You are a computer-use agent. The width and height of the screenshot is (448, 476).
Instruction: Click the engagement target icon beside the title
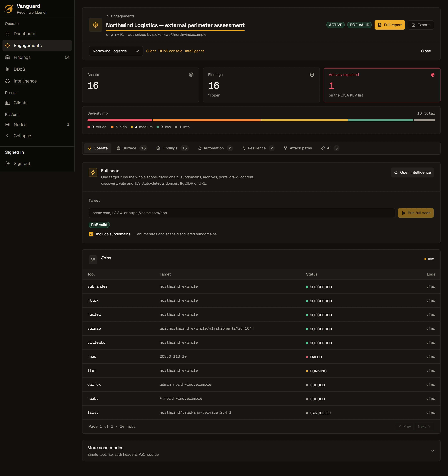(96, 25)
